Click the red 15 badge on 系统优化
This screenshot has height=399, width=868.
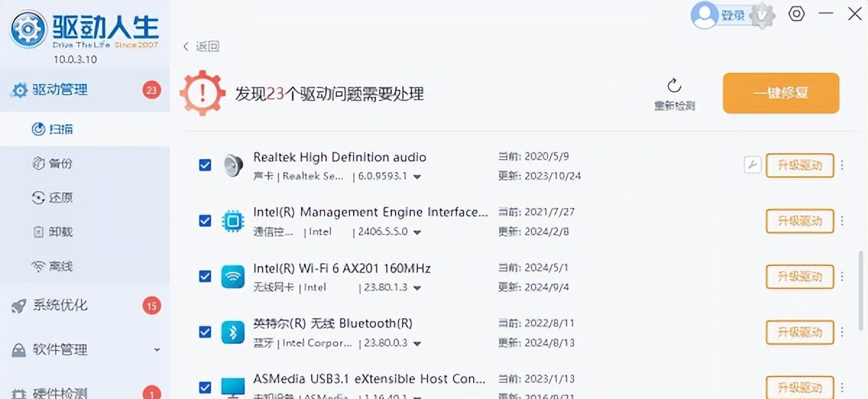click(151, 306)
